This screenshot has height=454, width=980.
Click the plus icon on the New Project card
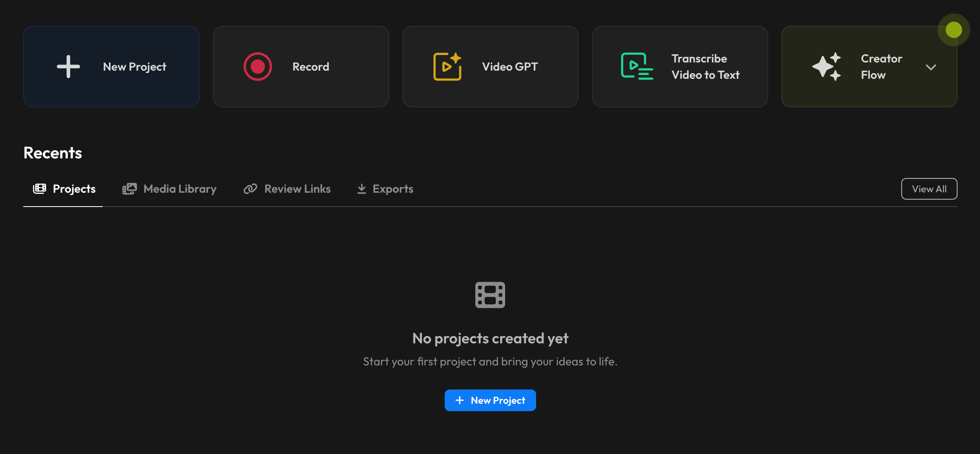click(68, 67)
